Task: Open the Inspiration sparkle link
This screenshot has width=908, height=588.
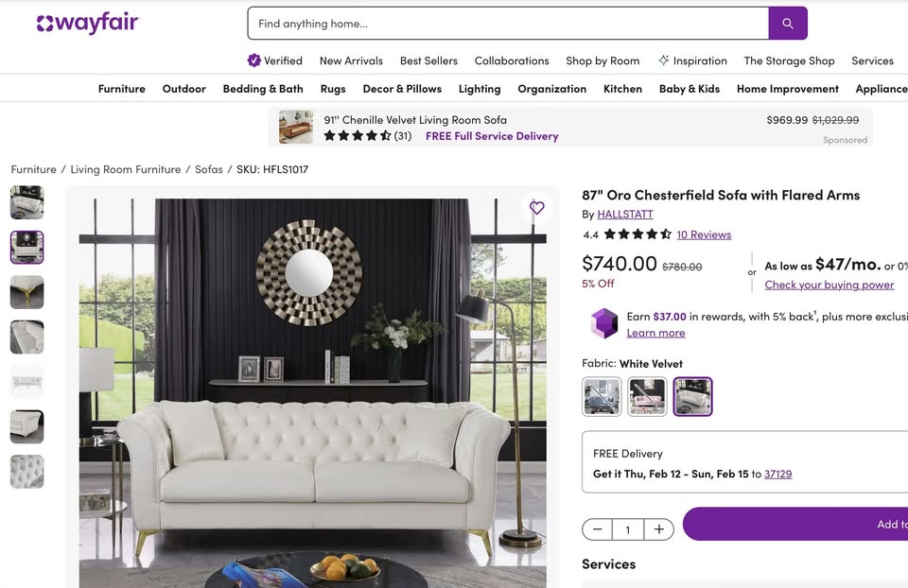Action: click(x=692, y=61)
